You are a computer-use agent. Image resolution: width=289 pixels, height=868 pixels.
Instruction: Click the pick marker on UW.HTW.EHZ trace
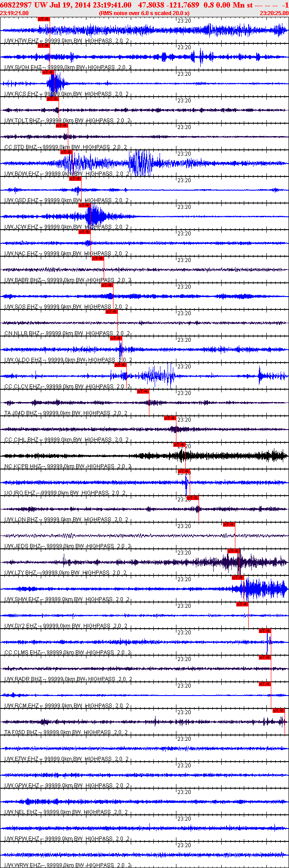[44, 19]
